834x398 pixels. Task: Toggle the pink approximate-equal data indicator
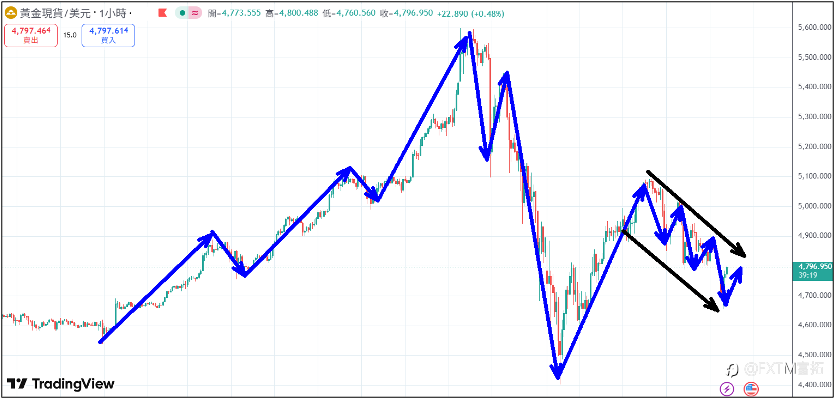[x=195, y=12]
